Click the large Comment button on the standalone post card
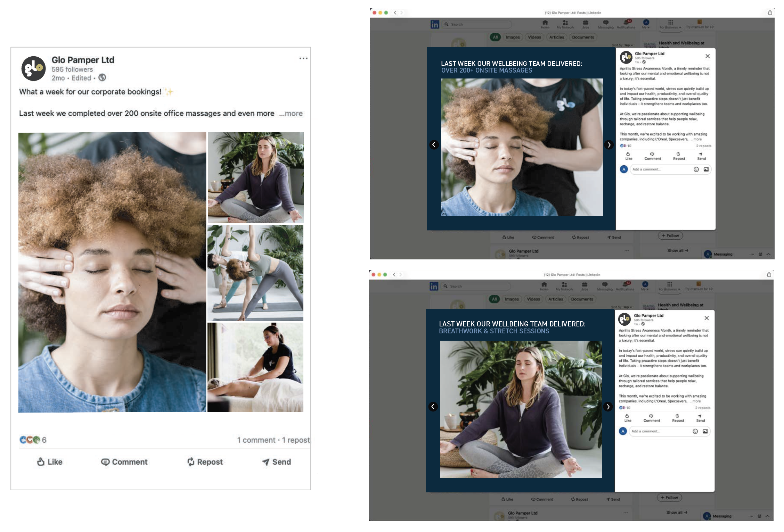784x532 pixels. coord(124,462)
